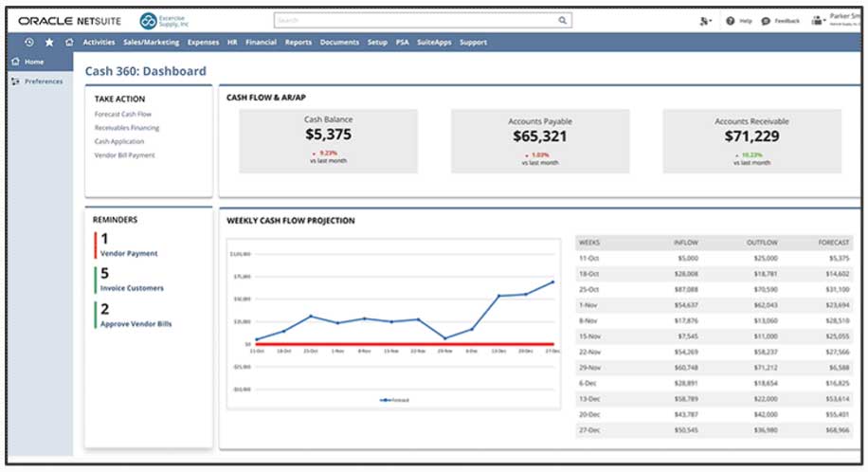Open the Financial menu
This screenshot has height=472, width=868.
pos(261,42)
